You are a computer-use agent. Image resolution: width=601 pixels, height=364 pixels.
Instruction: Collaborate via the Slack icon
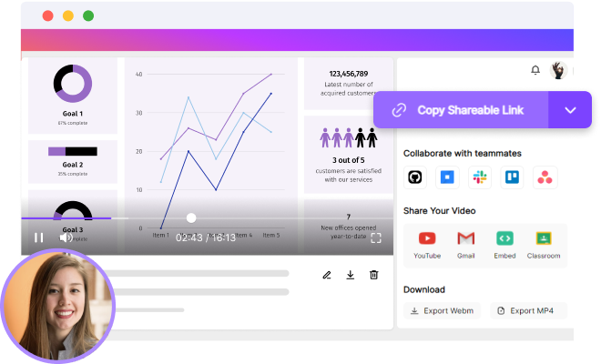point(480,177)
